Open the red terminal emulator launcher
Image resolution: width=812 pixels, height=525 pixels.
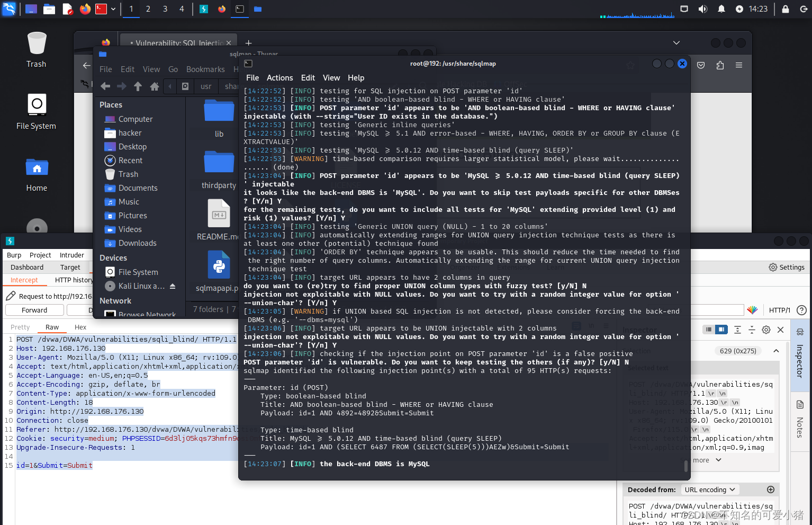(101, 9)
